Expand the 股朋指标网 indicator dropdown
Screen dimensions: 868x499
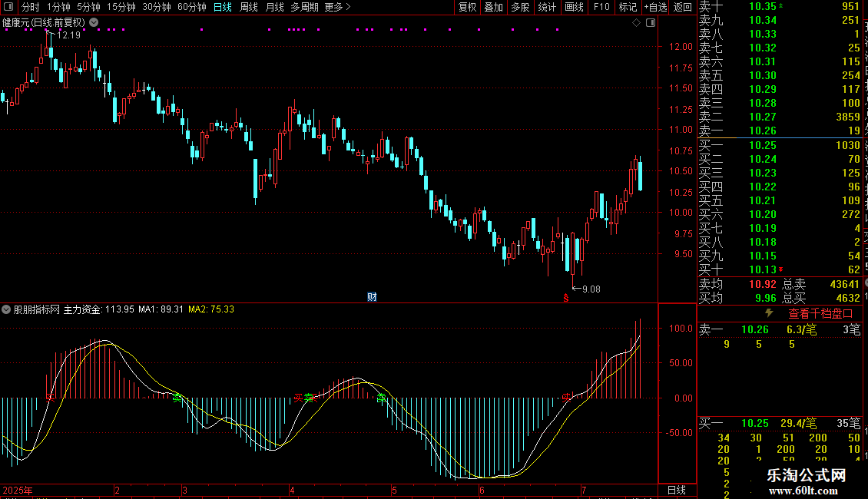pos(6,309)
